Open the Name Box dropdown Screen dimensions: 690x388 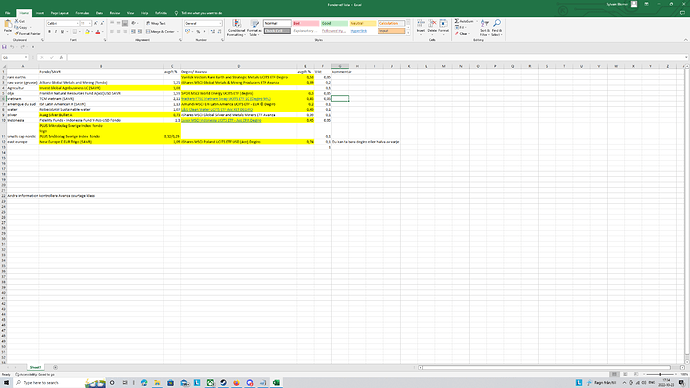(26, 58)
